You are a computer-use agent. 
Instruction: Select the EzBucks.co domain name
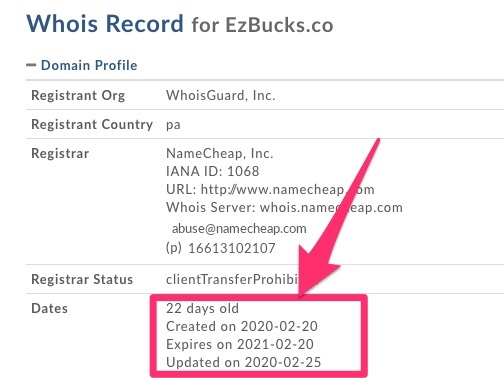[279, 25]
